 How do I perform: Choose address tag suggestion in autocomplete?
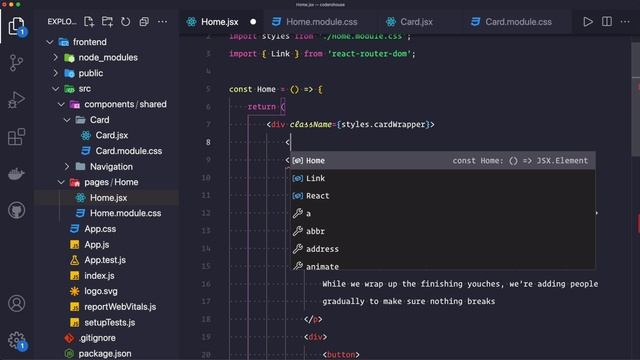point(442,249)
